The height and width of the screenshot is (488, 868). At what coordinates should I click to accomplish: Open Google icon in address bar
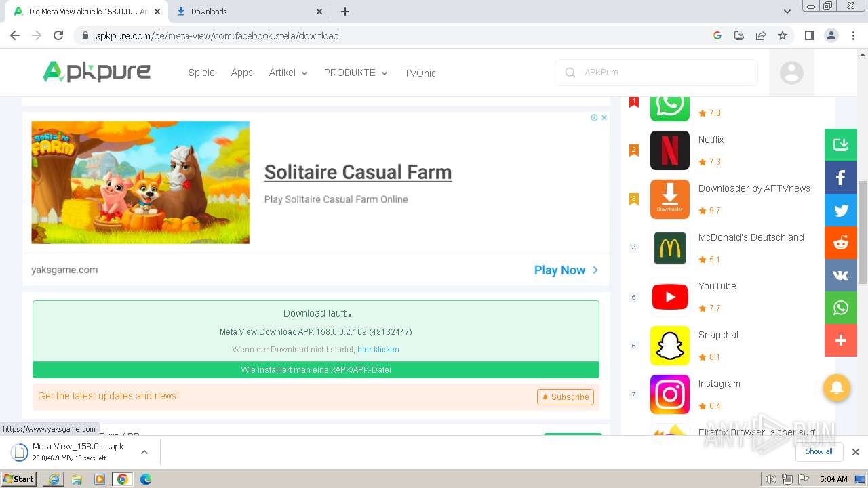coord(717,35)
